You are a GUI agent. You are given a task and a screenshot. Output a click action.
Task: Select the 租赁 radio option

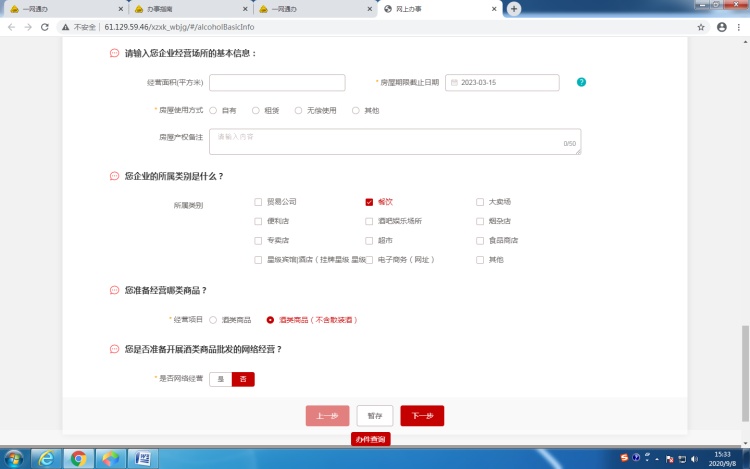click(x=256, y=110)
